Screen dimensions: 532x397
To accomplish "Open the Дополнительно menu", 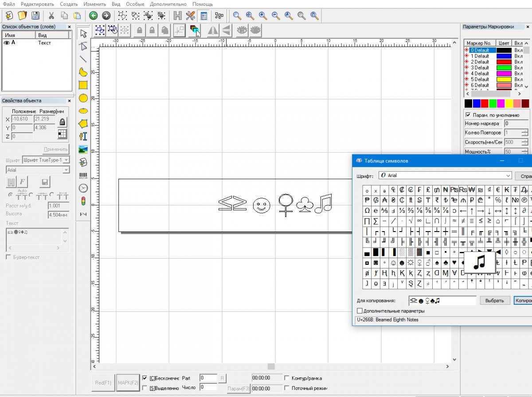I will [168, 4].
